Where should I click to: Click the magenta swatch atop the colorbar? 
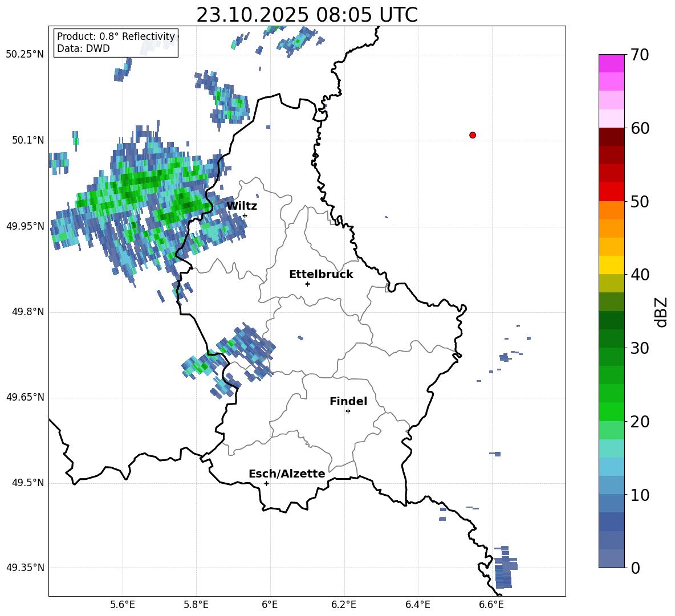point(611,64)
